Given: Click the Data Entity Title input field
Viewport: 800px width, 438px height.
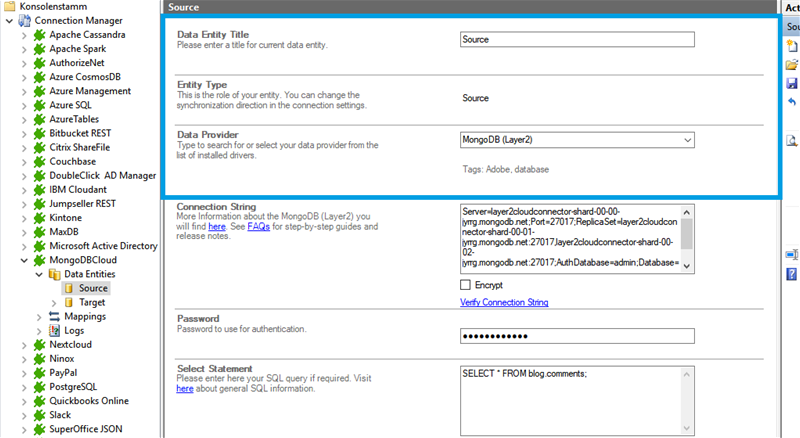Looking at the screenshot, I should pos(576,40).
